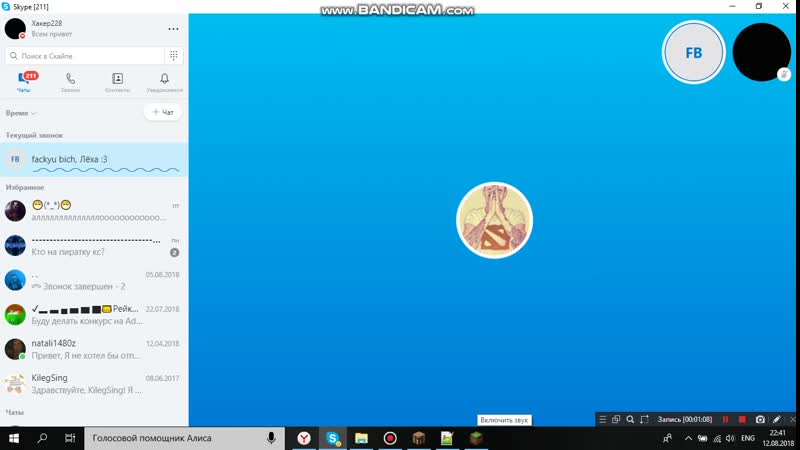Toggle the muted microphone on black avatar
The height and width of the screenshot is (450, 800).
tap(784, 74)
